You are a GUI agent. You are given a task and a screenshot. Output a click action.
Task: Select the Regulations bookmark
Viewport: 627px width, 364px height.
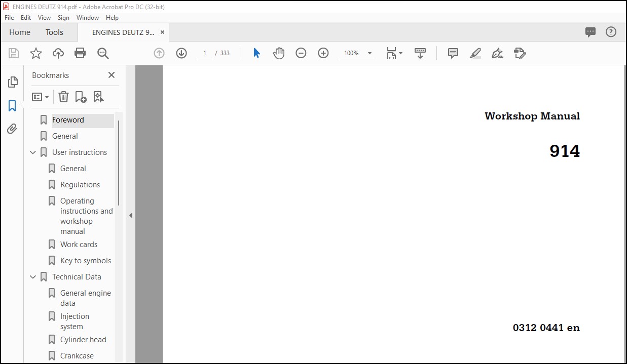click(80, 185)
